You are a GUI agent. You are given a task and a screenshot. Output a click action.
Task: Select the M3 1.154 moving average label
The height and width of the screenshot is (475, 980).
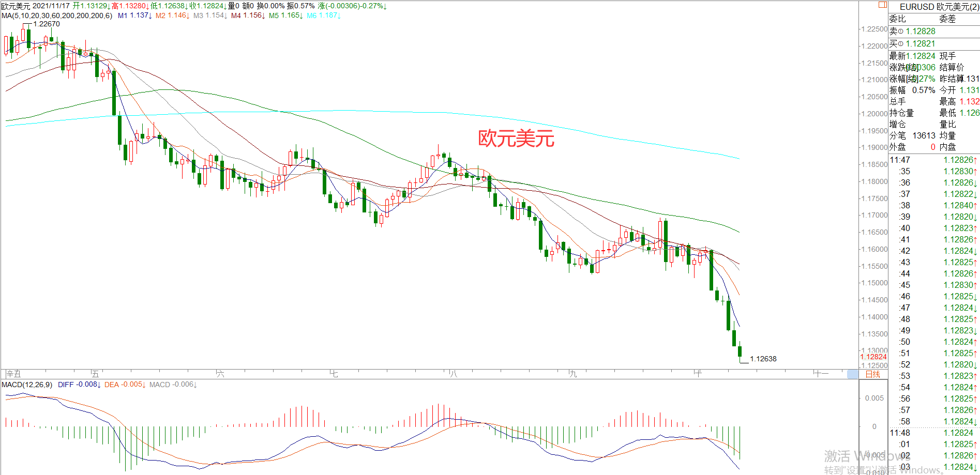tap(210, 16)
